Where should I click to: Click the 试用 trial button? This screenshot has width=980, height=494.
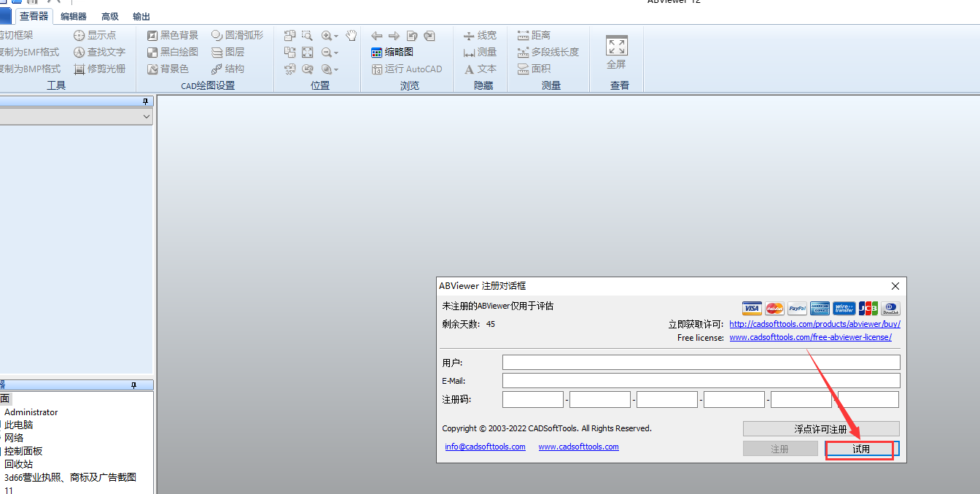pos(861,449)
